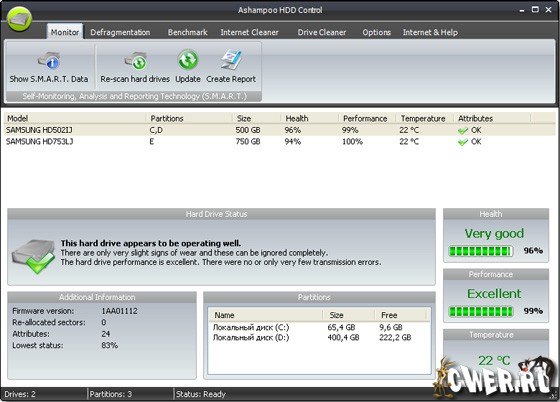This screenshot has height=402, width=560.
Task: Minimize the Ashampoo HDD Control window
Action: pos(522,10)
